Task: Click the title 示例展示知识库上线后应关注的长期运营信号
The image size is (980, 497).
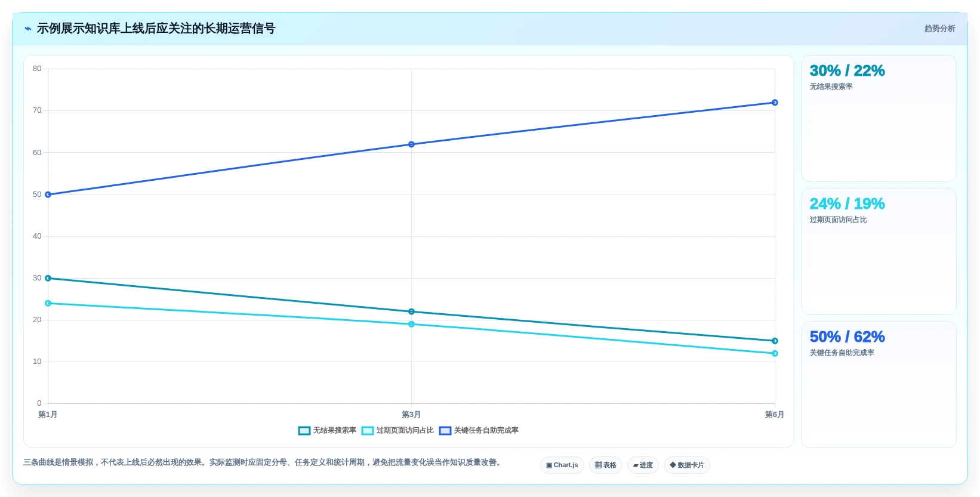Action: coord(156,29)
